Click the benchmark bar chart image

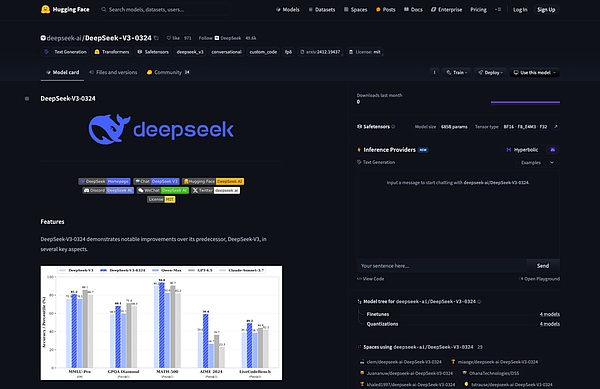161,323
